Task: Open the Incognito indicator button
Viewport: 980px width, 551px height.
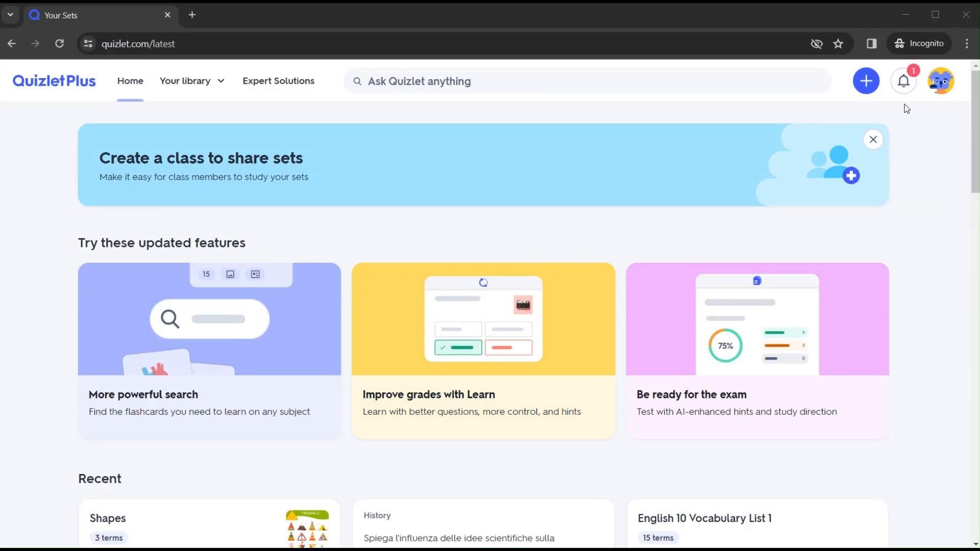Action: click(x=919, y=44)
